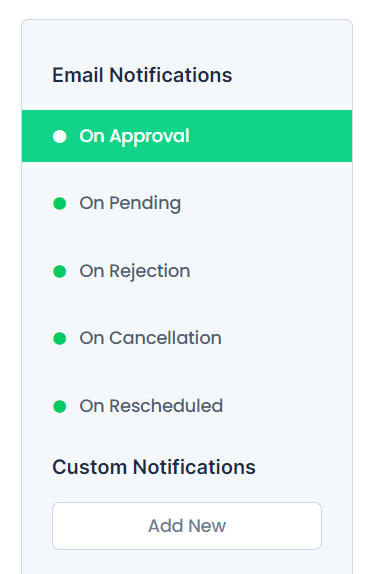375x574 pixels.
Task: Select the 'Cancellation' word in the list
Action: pyautogui.click(x=166, y=338)
